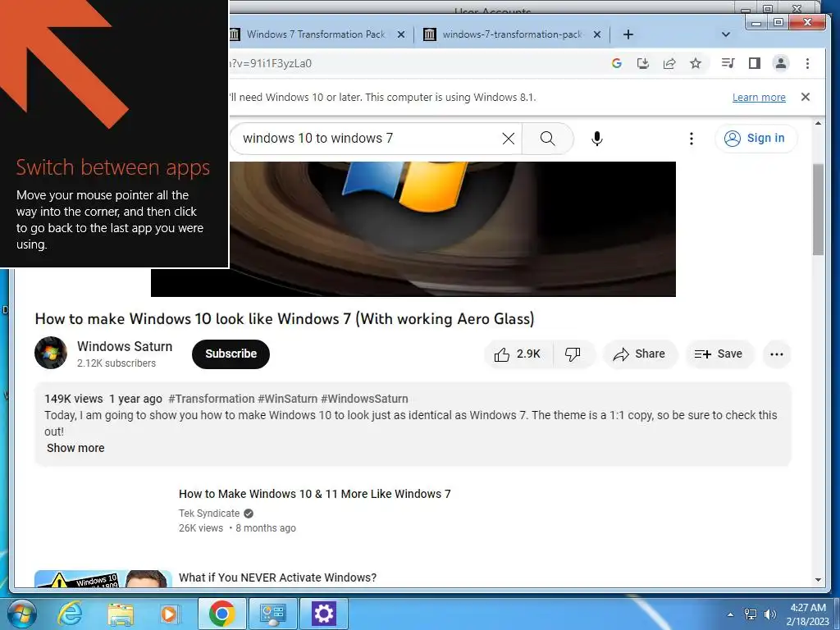
Task: Open File Explorer from taskbar
Action: coord(120,614)
